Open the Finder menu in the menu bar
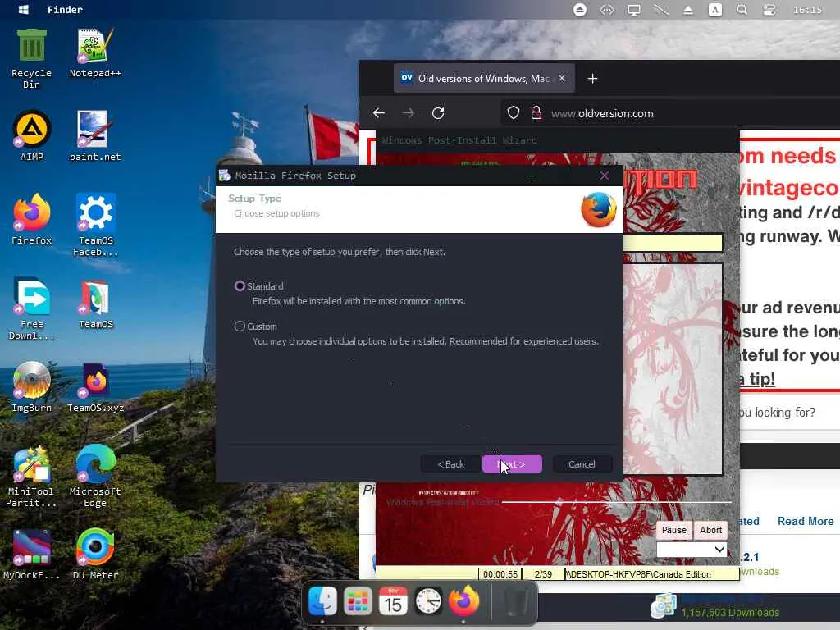Image resolution: width=840 pixels, height=630 pixels. 65,10
